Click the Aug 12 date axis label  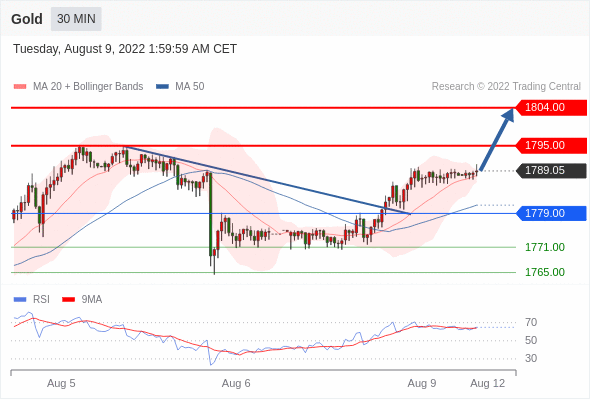point(488,383)
